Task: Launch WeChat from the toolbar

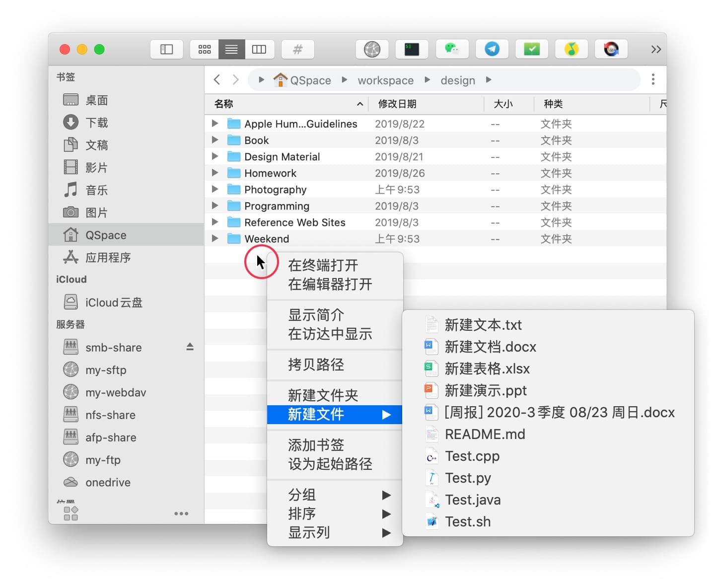Action: tap(451, 49)
